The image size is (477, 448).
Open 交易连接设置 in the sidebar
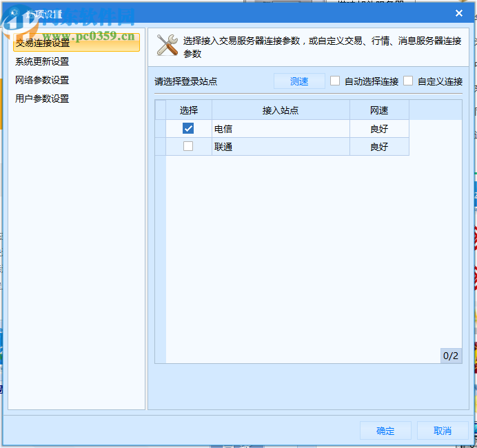77,43
